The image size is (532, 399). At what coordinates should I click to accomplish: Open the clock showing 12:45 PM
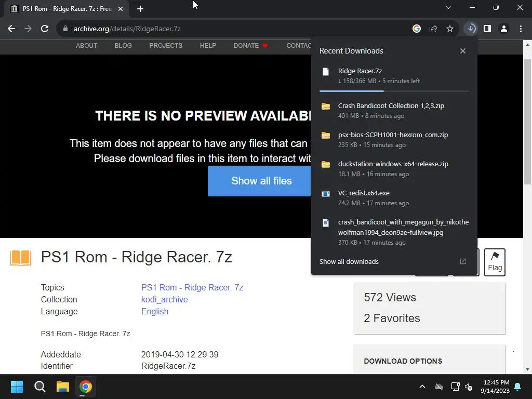pyautogui.click(x=495, y=387)
